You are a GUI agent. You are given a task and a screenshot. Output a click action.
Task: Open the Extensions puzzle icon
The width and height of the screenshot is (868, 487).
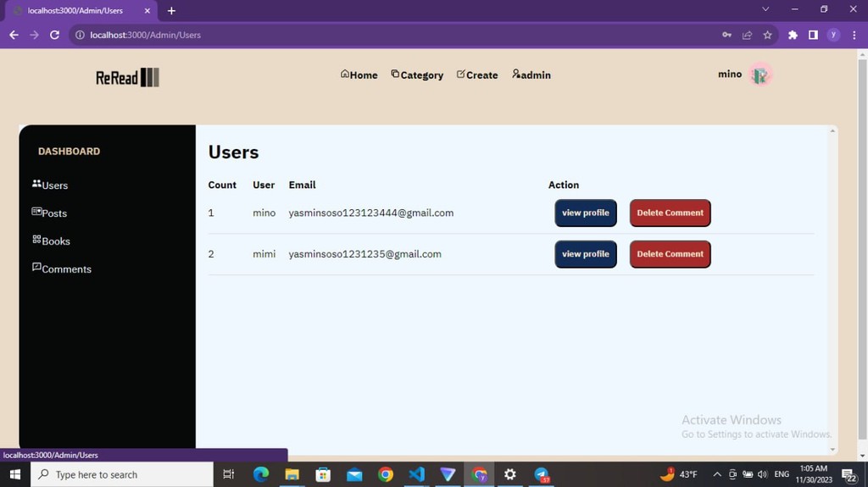point(793,35)
